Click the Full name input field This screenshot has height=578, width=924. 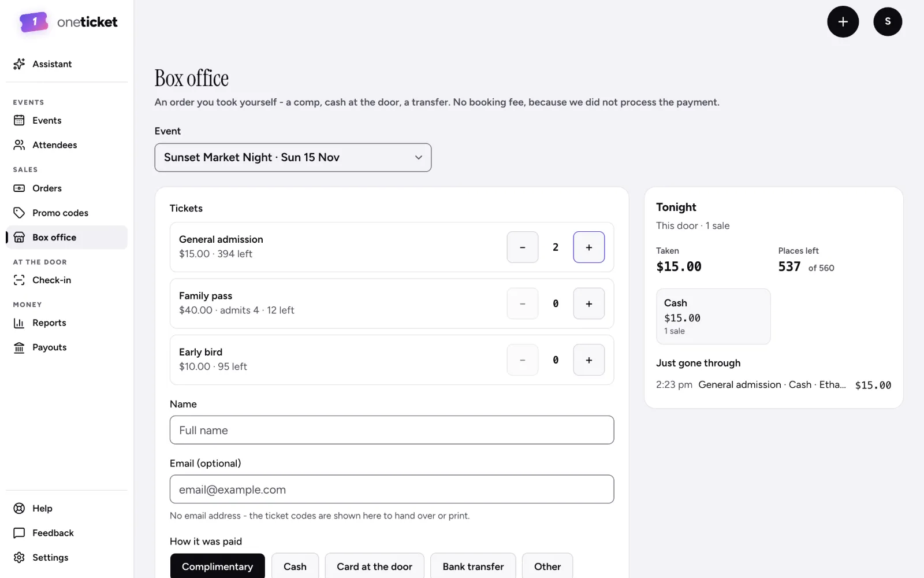coord(392,430)
